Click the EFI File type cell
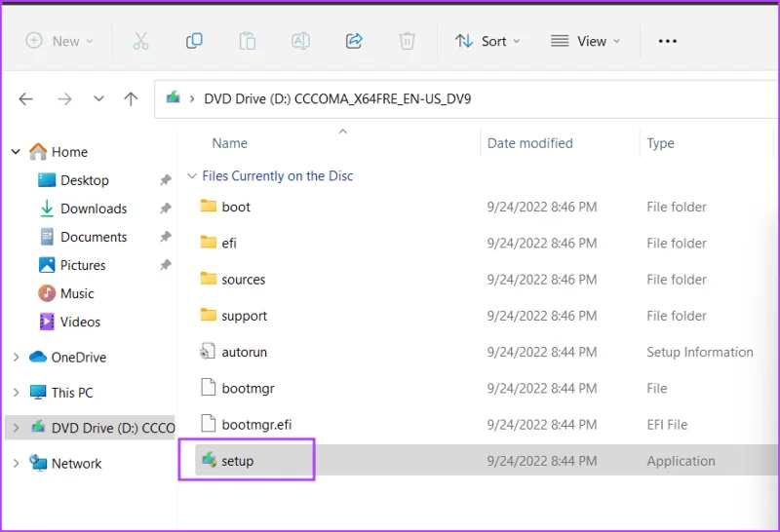780x532 pixels. (x=667, y=425)
